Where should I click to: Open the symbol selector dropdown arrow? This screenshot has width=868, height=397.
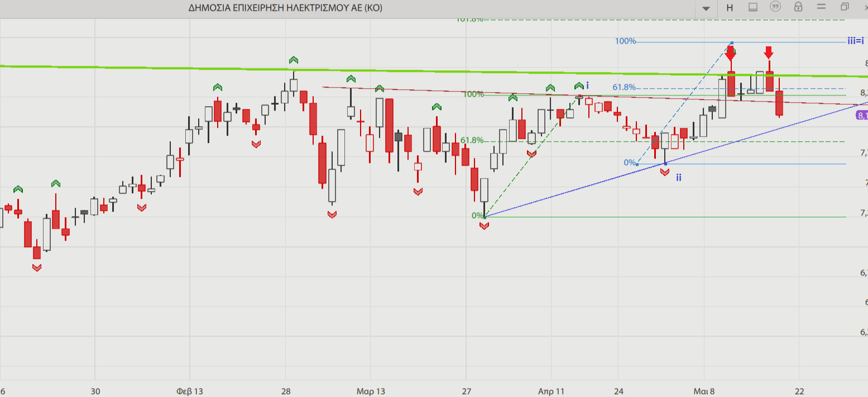point(706,8)
